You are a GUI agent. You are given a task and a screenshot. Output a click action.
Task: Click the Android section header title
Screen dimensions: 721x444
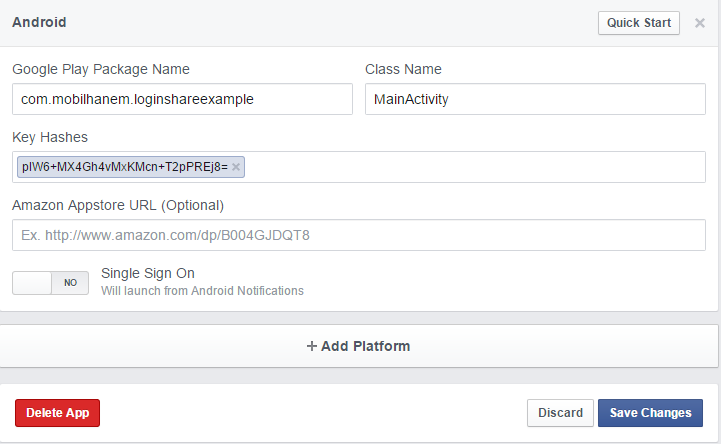(39, 22)
